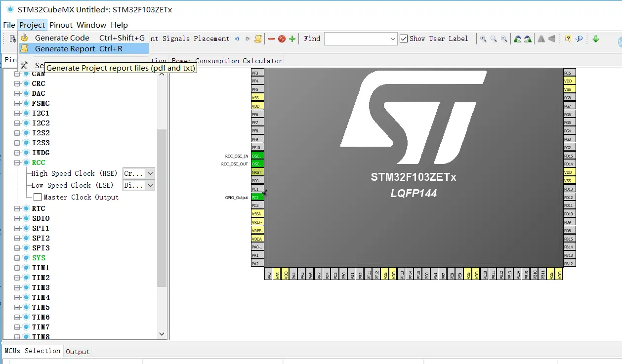Viewport: 622px width, 364px height.
Task: Expand the SPI1 tree node
Action: pos(17,228)
